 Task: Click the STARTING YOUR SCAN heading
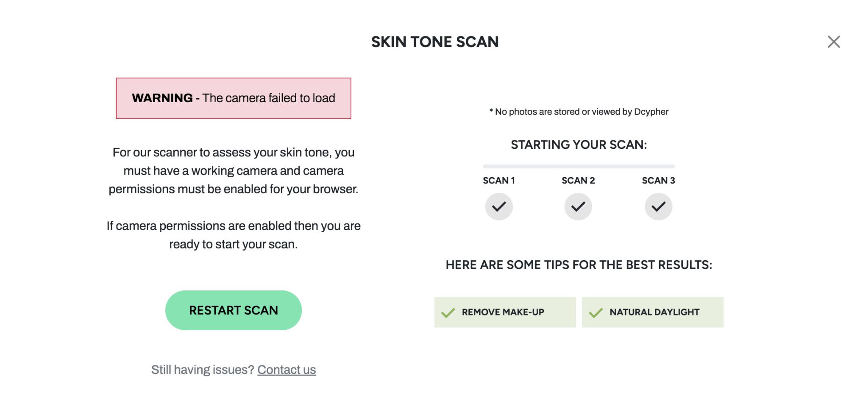(579, 145)
